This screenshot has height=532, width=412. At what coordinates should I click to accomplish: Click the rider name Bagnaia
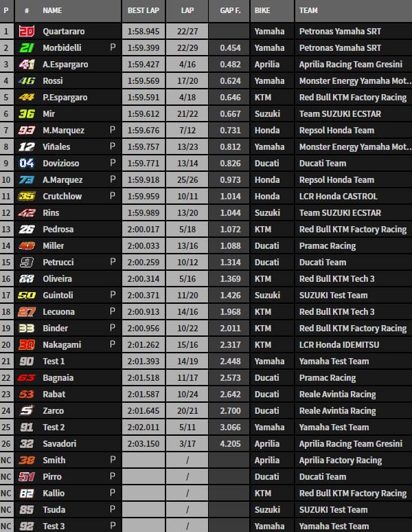[x=58, y=378]
